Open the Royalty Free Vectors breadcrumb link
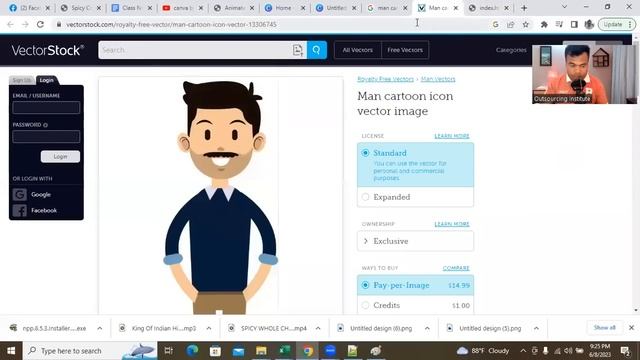Screen dimensions: 640x360 pyautogui.click(x=385, y=79)
